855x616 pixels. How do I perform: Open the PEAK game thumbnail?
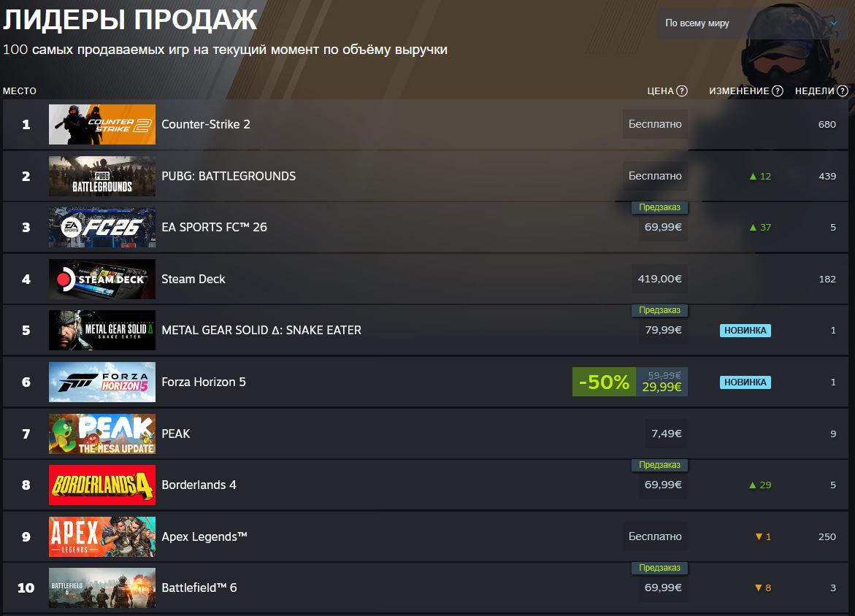point(102,434)
